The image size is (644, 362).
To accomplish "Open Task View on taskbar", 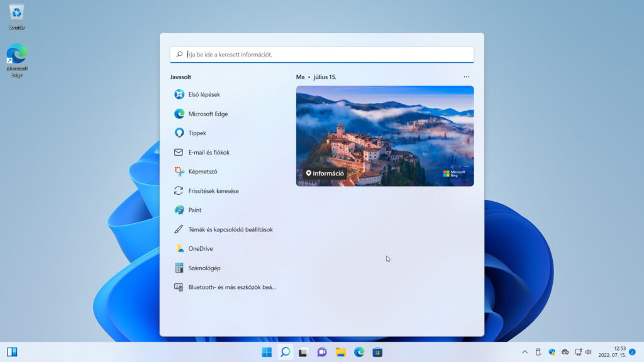I will (x=303, y=352).
